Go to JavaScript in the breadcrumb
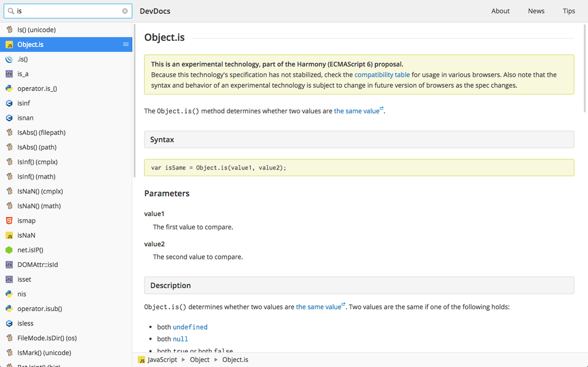 [x=162, y=360]
